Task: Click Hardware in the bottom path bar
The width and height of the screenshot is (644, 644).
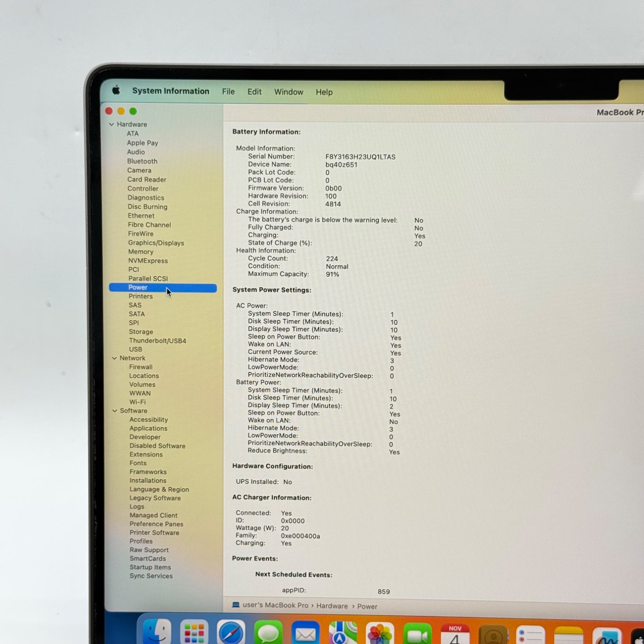Action: pos(332,606)
